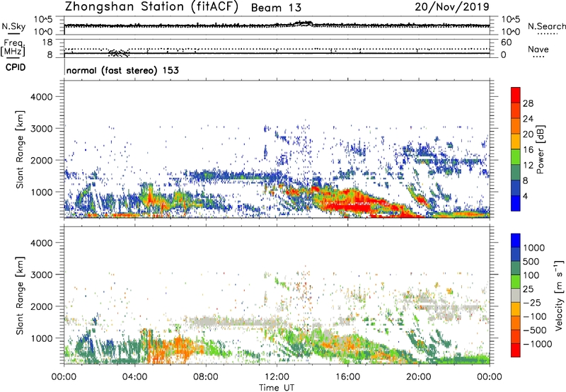Click the 04:00 time tick label
The height and width of the screenshot is (392, 566).
[134, 377]
